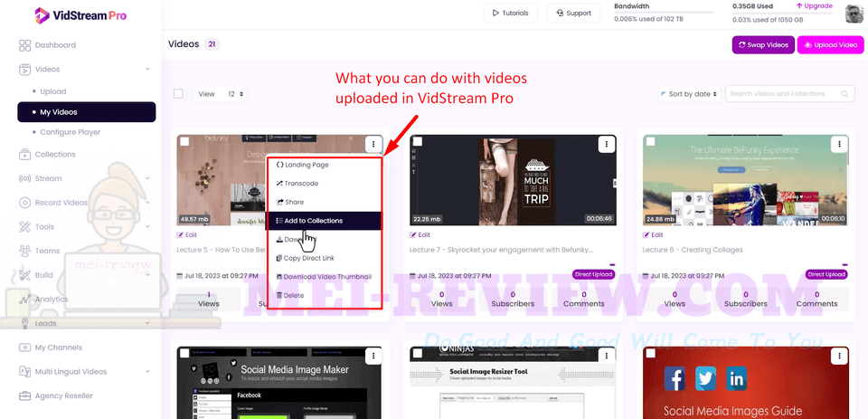Viewport: 868px width, 419px height.
Task: Click the storage used progress bar
Action: point(783,12)
